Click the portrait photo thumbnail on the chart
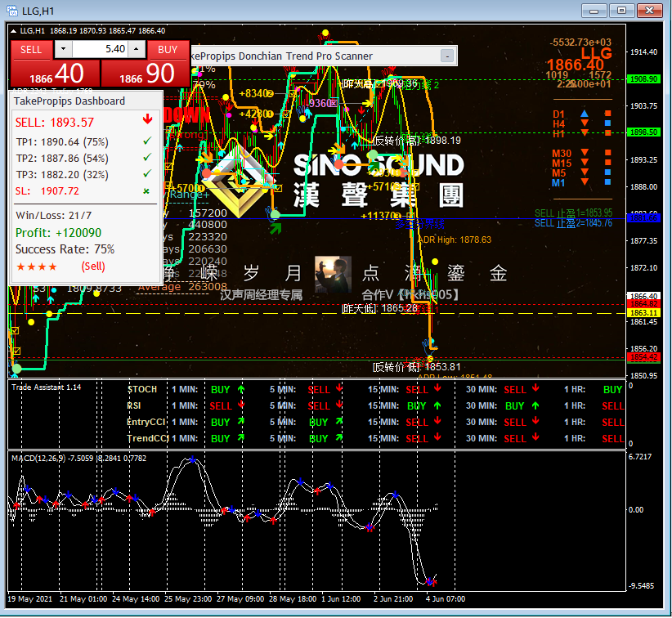The image size is (672, 618). point(333,275)
